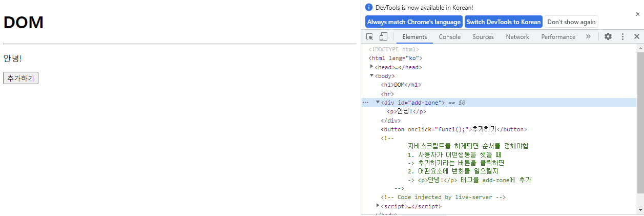Open the Network tab
Viewport: 644px width, 216px height.
(x=517, y=36)
